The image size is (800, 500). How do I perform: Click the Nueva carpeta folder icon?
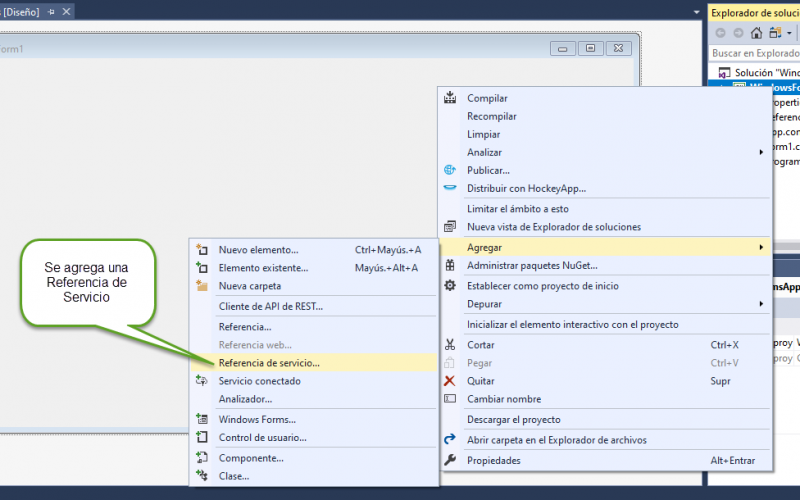click(x=201, y=285)
